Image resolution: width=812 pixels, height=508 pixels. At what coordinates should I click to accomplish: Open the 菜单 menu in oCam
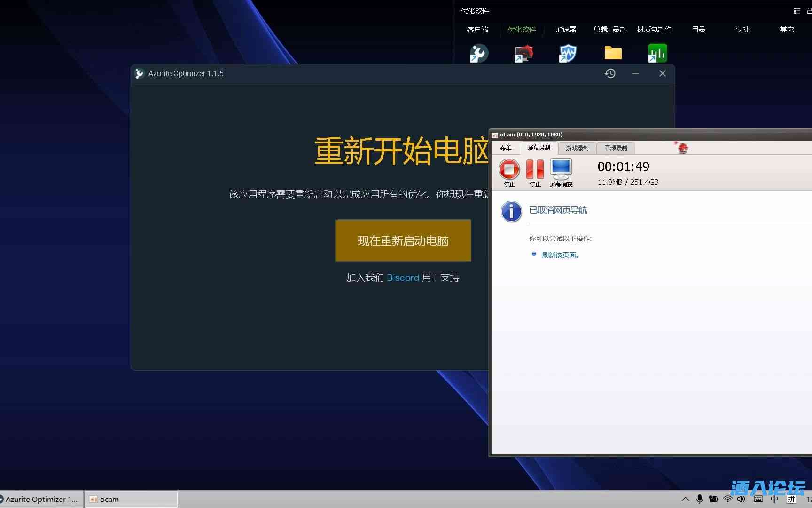coord(506,148)
